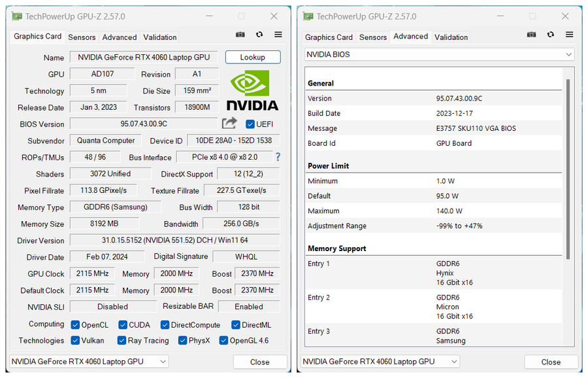
Task: Click the Bus Interface question mark icon
Action: [278, 157]
